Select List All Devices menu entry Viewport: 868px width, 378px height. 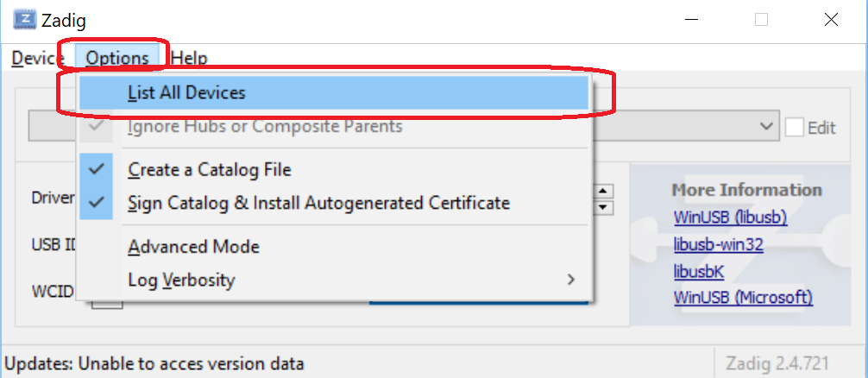(334, 92)
